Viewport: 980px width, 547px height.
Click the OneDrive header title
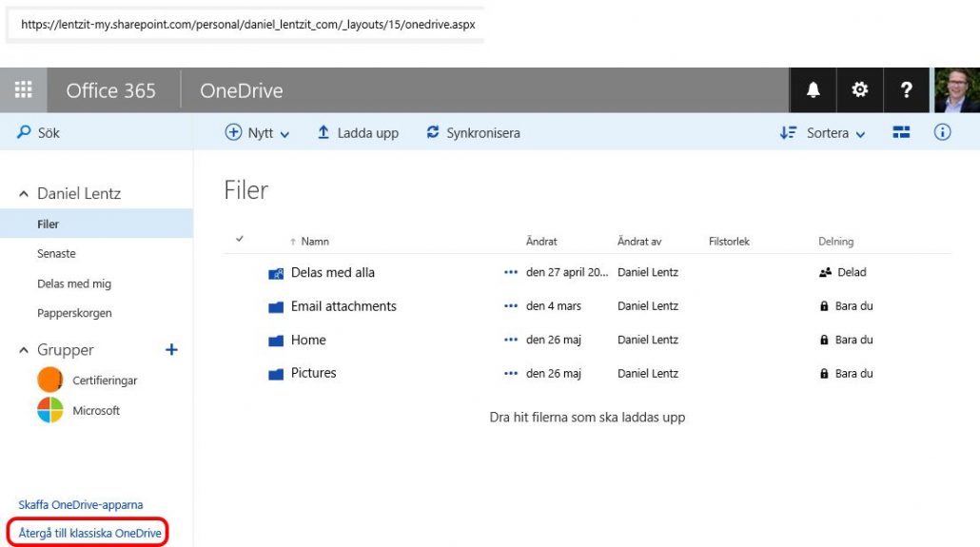(242, 90)
